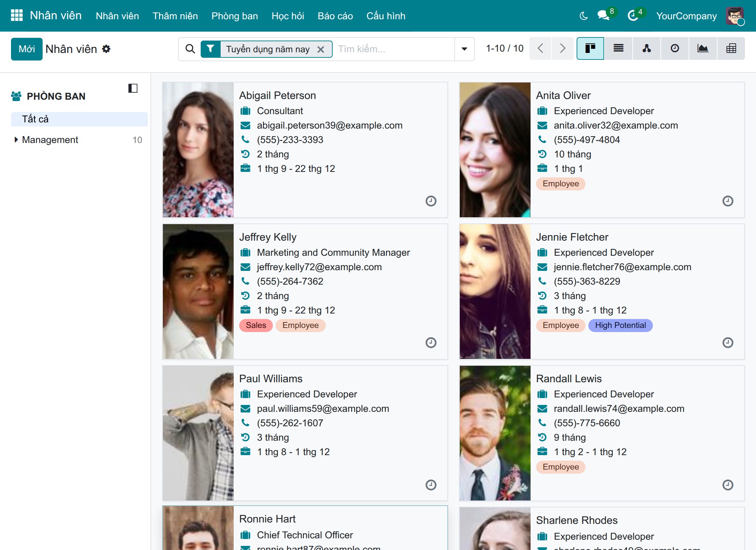
Task: Collapse the Phòng ban sidebar panel
Action: coord(133,88)
